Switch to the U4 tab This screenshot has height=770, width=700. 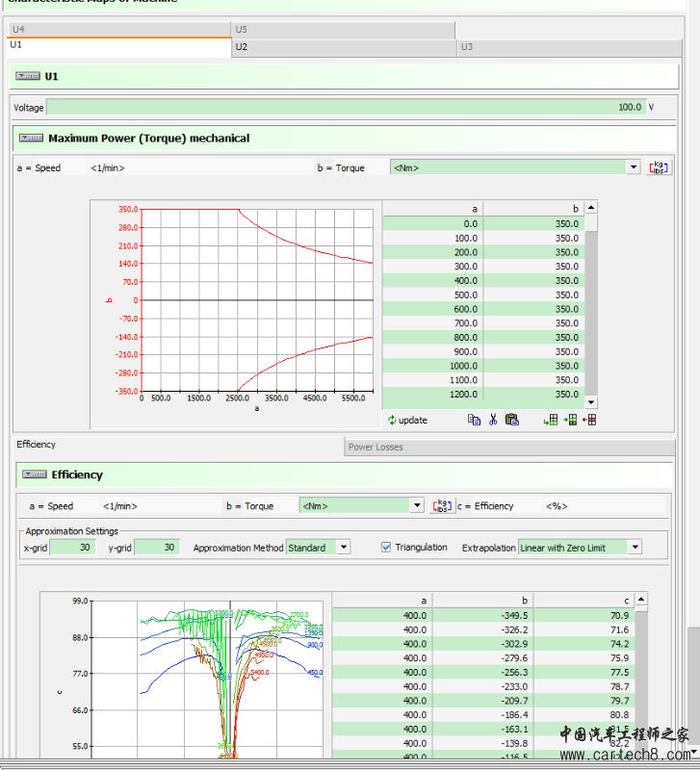pos(119,30)
